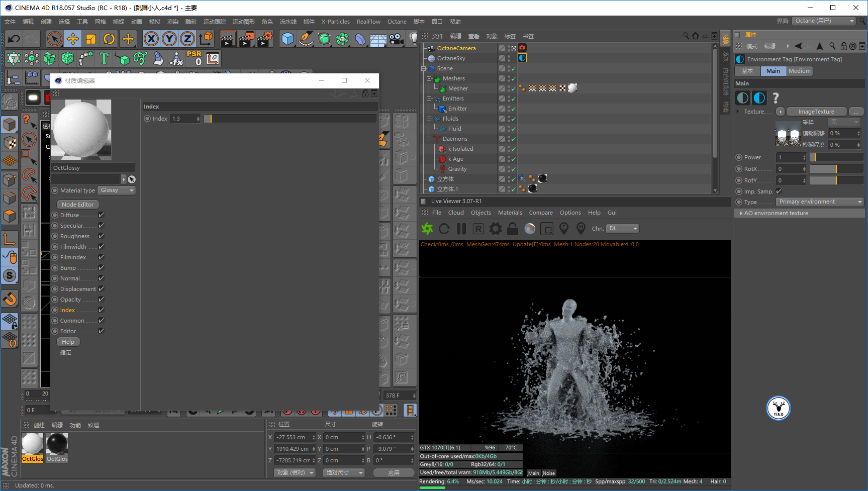Toggle the Index channel checkbox
Screen dimensions: 868x491
[101, 310]
